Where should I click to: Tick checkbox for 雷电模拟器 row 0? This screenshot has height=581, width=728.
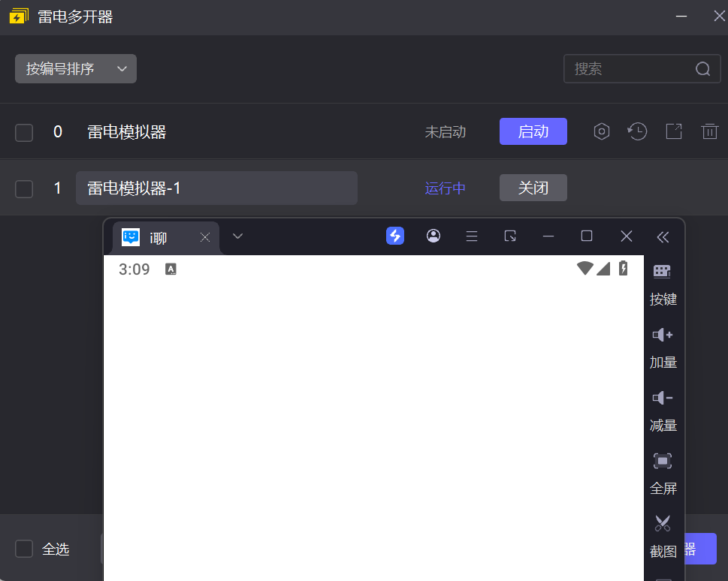(24, 132)
